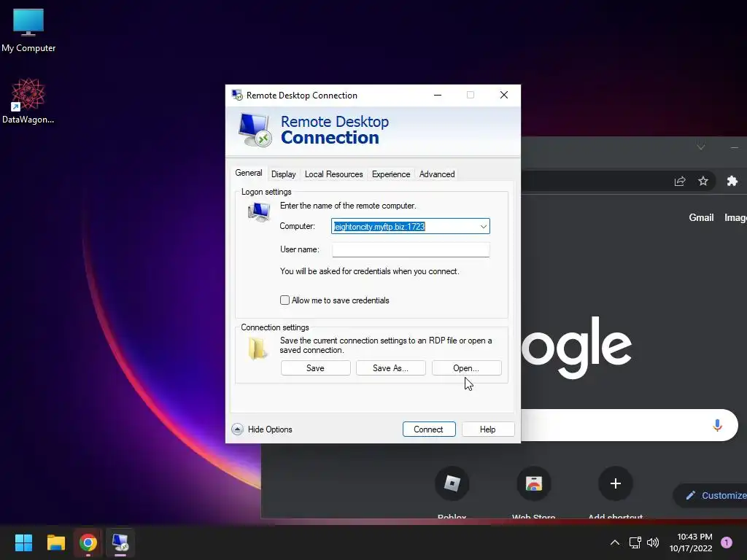747x560 pixels.
Task: Switch to Chrome from taskbar
Action: [x=88, y=542]
